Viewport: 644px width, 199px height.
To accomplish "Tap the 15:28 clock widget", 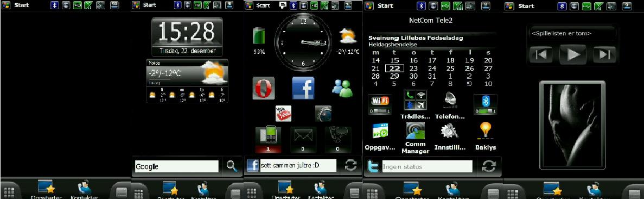I will [x=187, y=37].
